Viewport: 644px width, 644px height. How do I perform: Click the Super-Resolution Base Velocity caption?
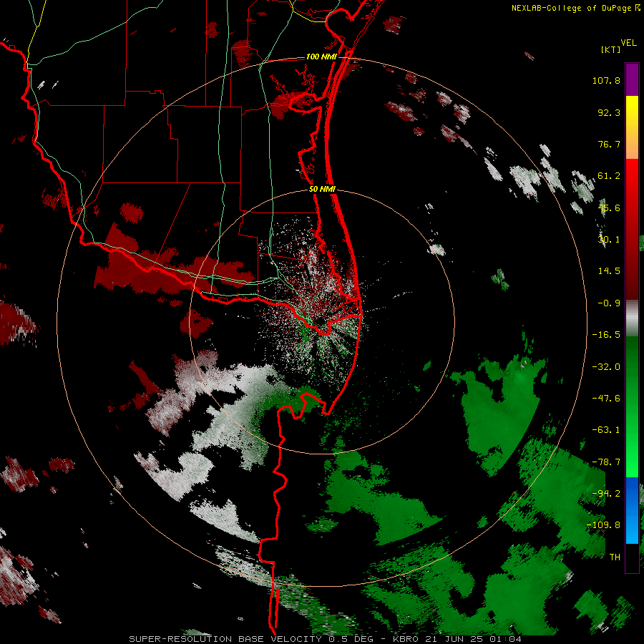coord(326,639)
